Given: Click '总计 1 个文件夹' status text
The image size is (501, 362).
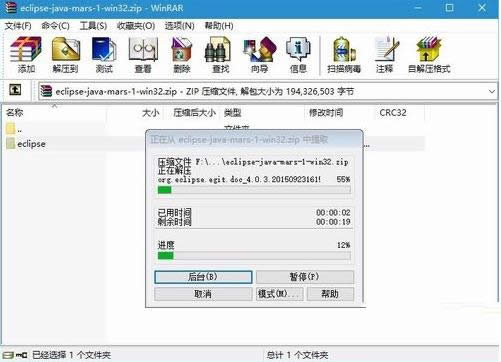Looking at the screenshot, I should click(x=297, y=355).
